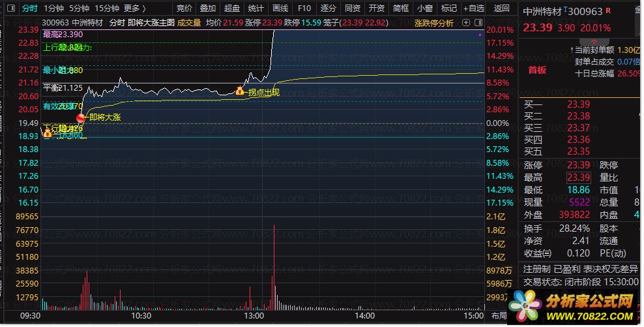The image size is (644, 327).
Task: Click the 均价 21.59 readout
Action: click(x=225, y=23)
